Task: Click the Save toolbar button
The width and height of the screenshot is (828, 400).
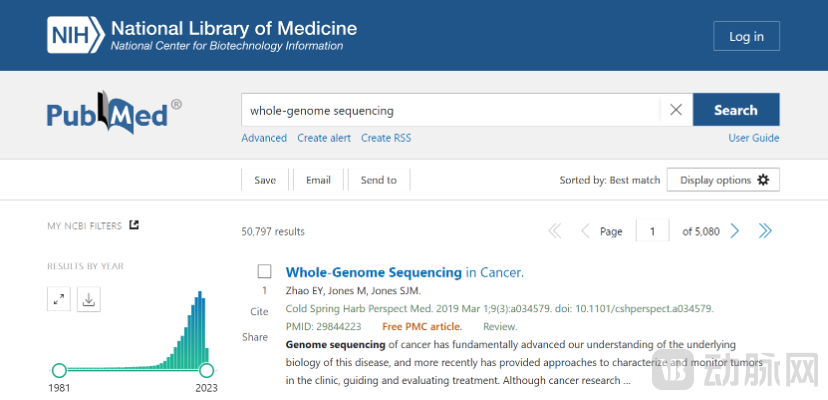Action: click(265, 180)
